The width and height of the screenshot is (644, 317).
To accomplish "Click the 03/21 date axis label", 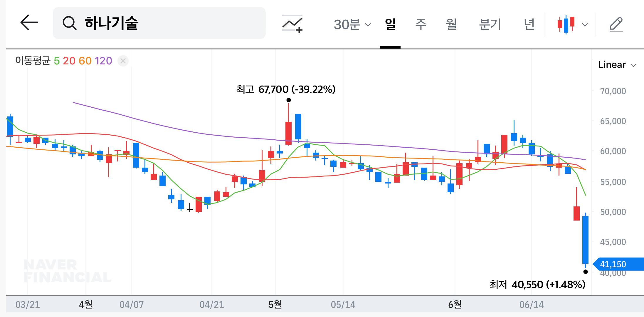I will [x=28, y=305].
